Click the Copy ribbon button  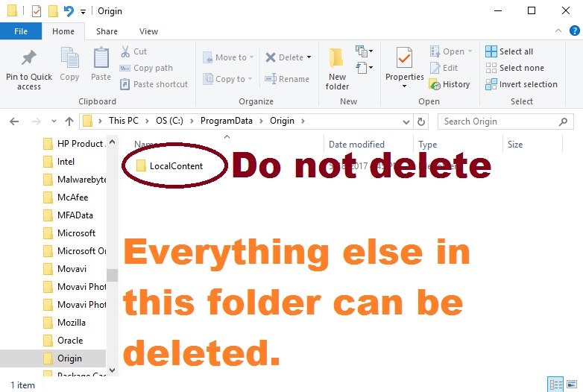69,64
